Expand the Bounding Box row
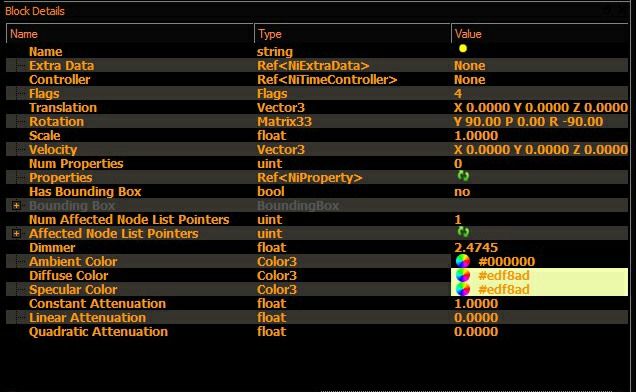 [x=16, y=206]
